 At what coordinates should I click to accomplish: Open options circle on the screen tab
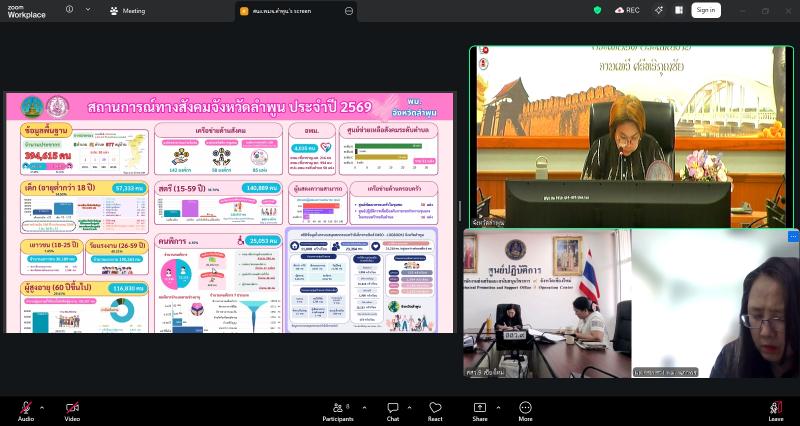pos(349,11)
